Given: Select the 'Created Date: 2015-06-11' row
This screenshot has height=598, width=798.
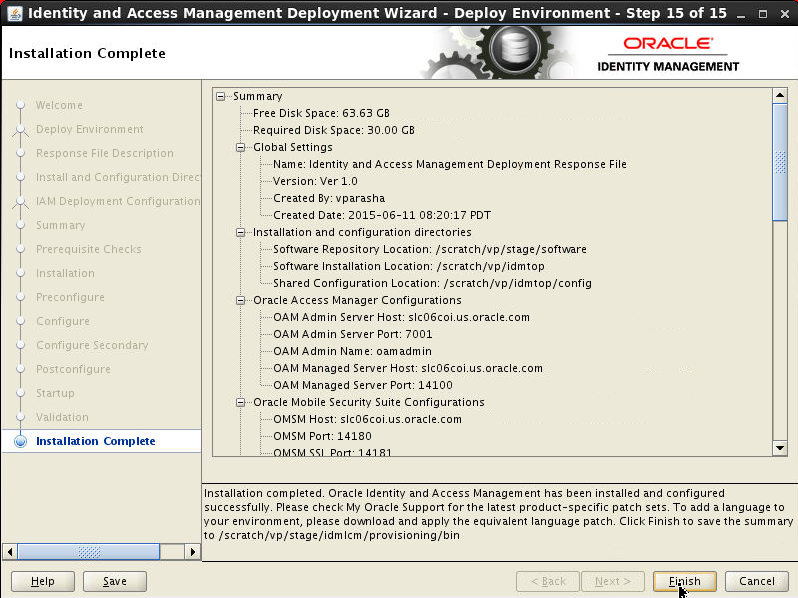Looking at the screenshot, I should [382, 215].
